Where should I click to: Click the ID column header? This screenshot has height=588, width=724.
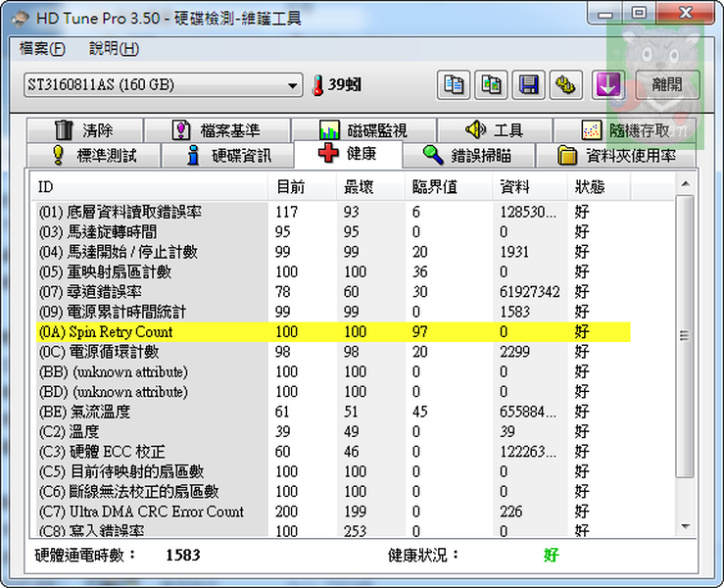(149, 187)
